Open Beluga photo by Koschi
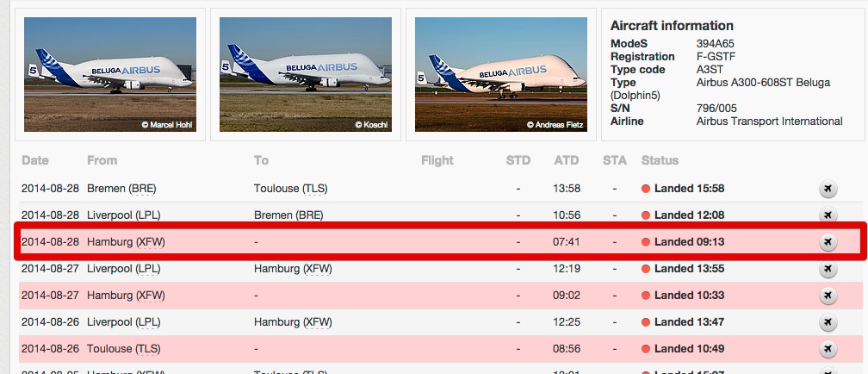 coord(306,75)
